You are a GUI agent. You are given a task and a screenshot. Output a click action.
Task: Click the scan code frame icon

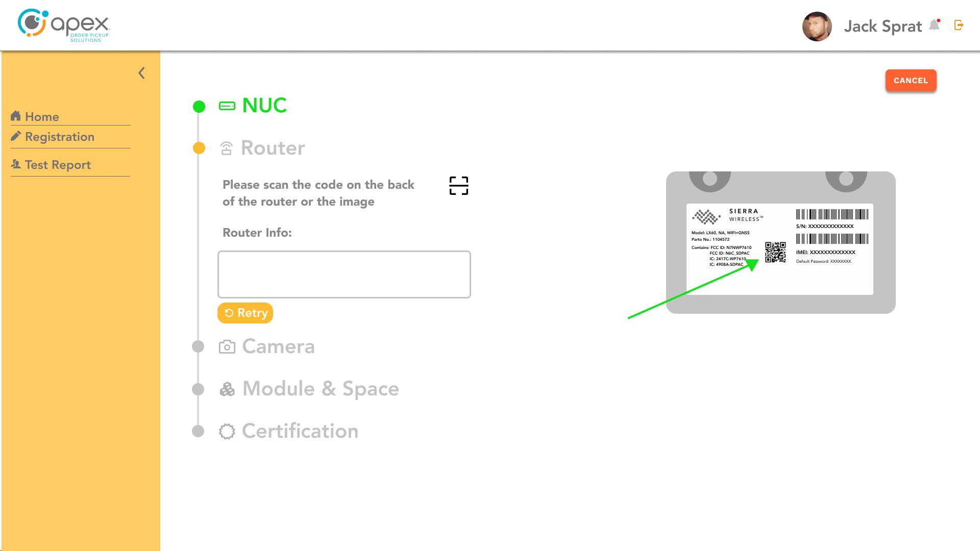458,186
